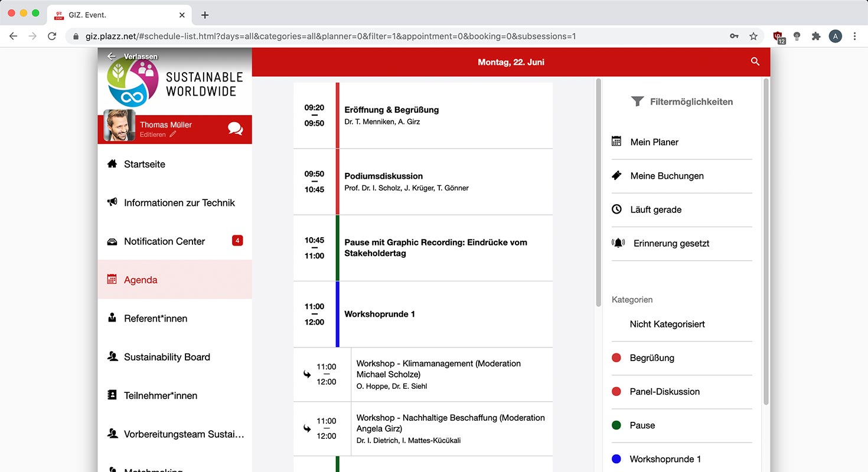Click the calendar icon beside Mein Planer

616,142
